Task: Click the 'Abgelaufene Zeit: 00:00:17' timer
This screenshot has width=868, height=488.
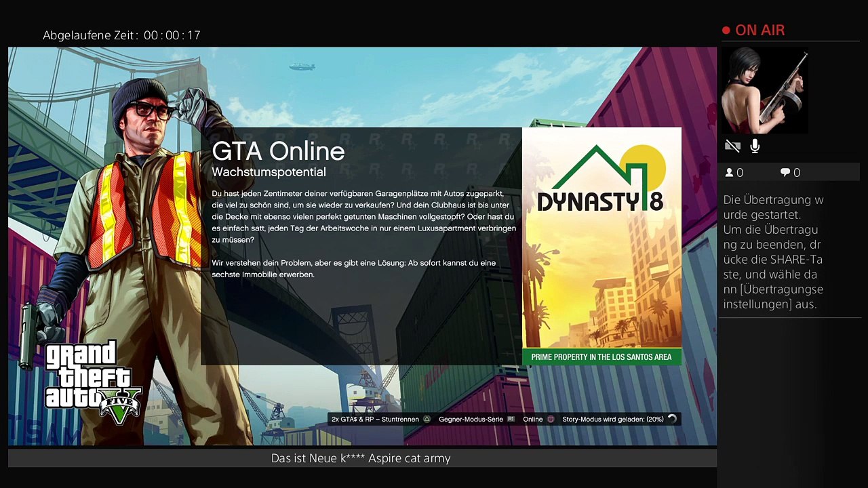Action: pos(122,35)
